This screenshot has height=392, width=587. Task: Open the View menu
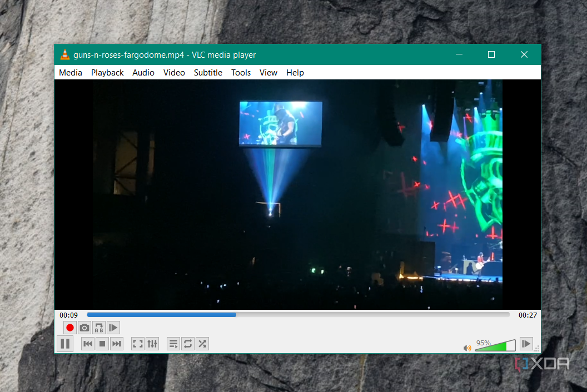click(x=268, y=73)
